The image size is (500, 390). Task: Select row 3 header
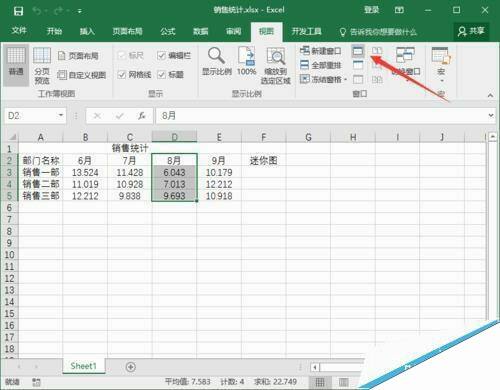(9, 172)
